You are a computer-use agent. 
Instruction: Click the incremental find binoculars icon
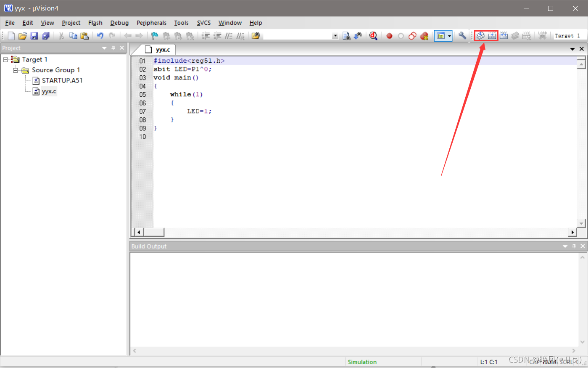tap(358, 36)
